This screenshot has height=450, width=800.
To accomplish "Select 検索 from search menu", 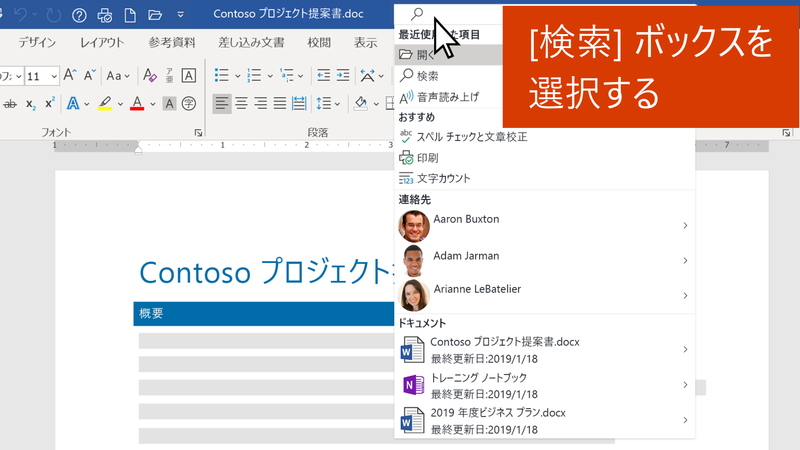I will [448, 76].
